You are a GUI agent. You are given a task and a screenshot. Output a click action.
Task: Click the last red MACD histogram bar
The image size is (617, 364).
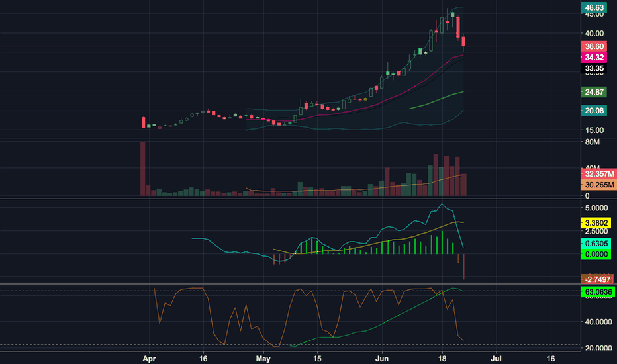tap(464, 267)
